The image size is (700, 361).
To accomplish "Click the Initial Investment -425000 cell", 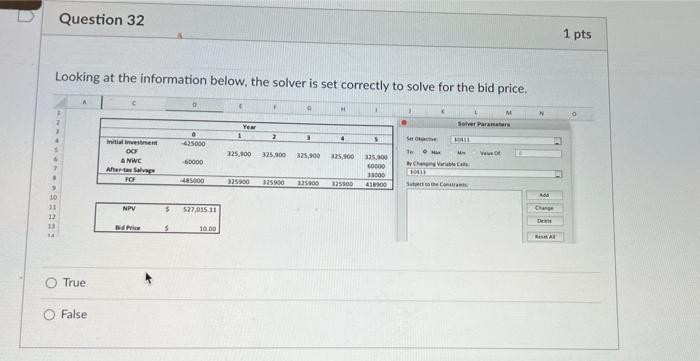I will tap(194, 144).
